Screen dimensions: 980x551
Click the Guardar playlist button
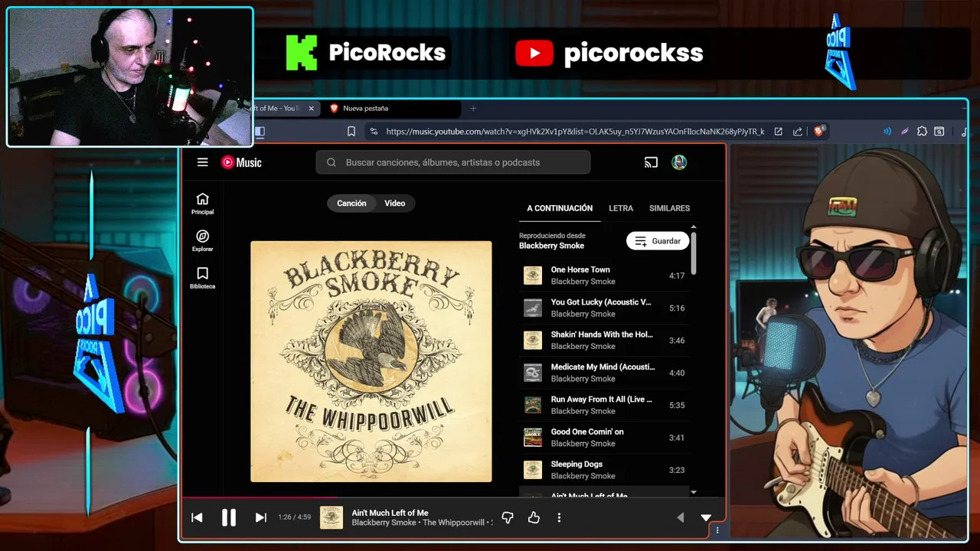658,241
